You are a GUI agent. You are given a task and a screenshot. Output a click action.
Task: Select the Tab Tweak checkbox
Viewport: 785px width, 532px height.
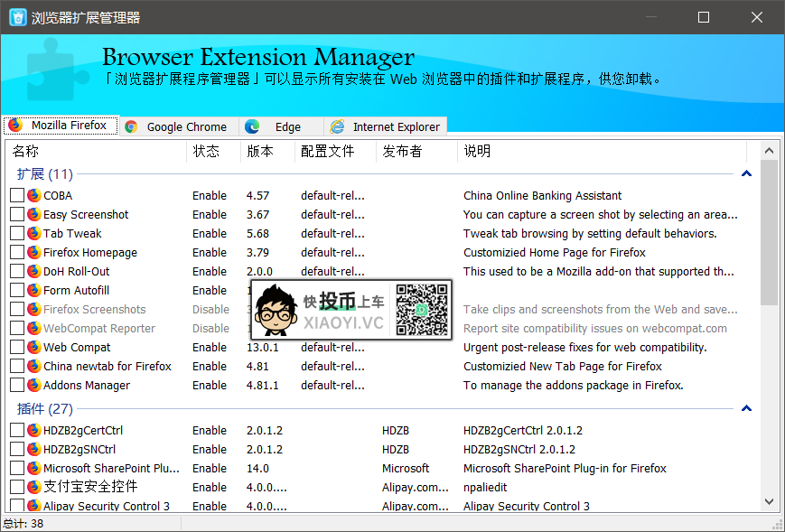coord(17,233)
